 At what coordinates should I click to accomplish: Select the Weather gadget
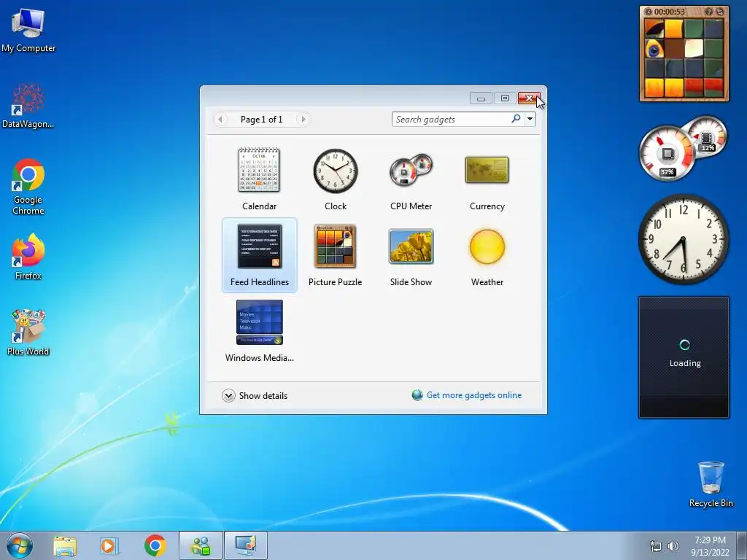487,255
